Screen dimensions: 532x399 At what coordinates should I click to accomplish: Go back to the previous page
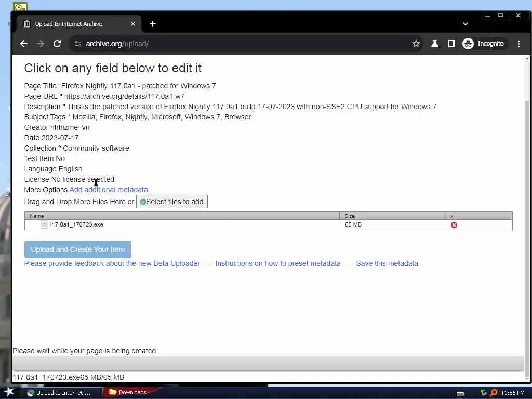pos(24,44)
